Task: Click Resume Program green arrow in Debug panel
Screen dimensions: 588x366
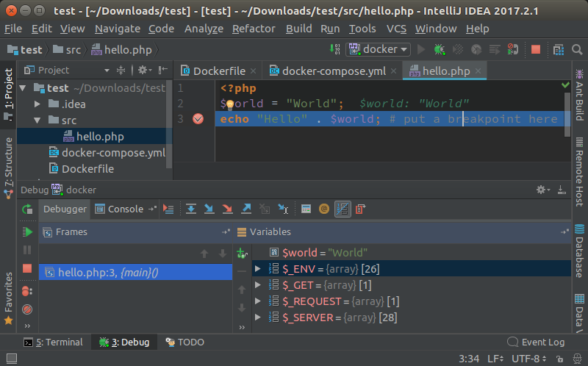Action: [27, 232]
